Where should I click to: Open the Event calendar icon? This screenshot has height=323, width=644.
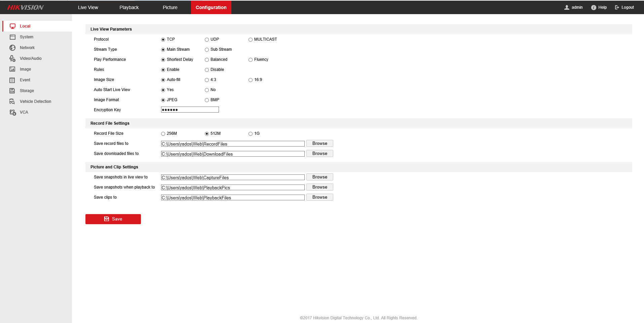click(12, 80)
